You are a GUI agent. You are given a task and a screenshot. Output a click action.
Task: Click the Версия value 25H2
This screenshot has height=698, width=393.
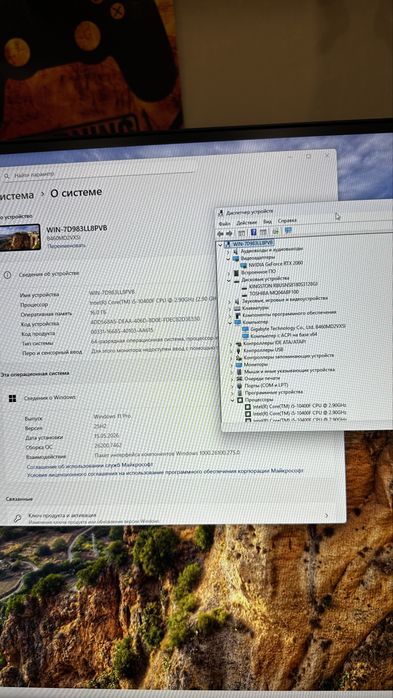[101, 426]
